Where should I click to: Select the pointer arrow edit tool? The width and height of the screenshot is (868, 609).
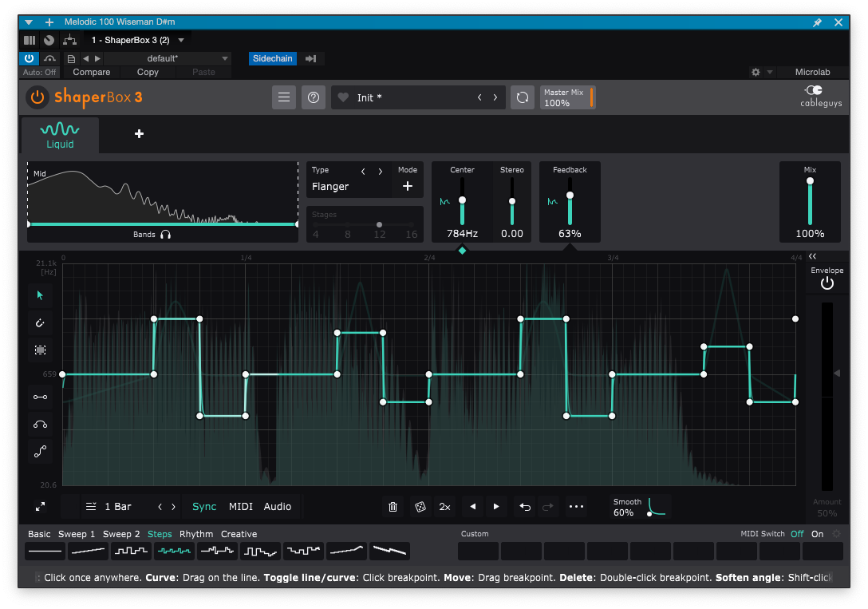point(40,295)
